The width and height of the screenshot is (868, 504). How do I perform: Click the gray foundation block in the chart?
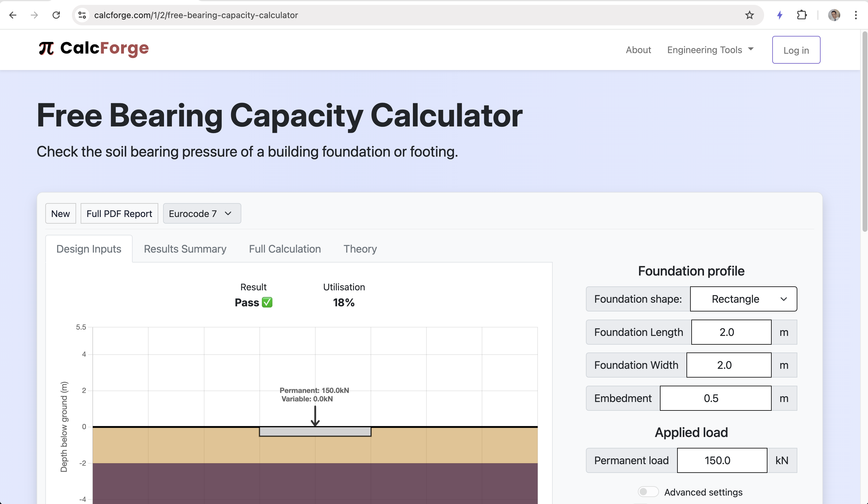pos(315,432)
